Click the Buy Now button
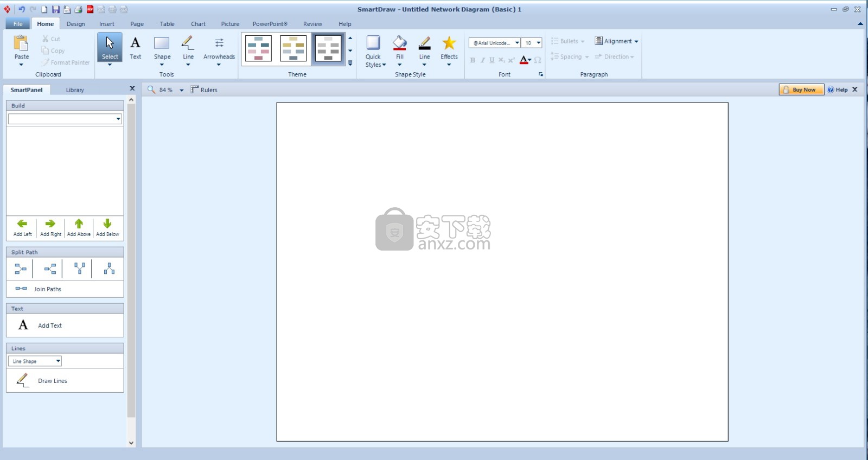This screenshot has width=868, height=460. (x=801, y=90)
